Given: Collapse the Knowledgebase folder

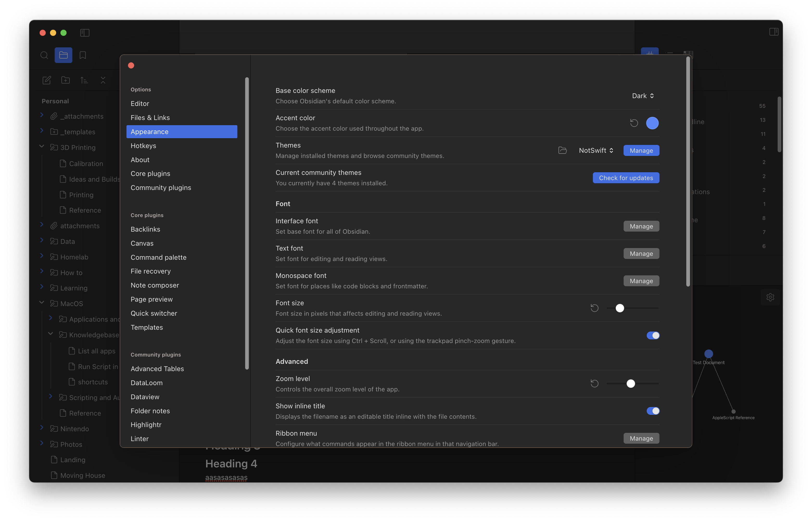Looking at the screenshot, I should (50, 334).
